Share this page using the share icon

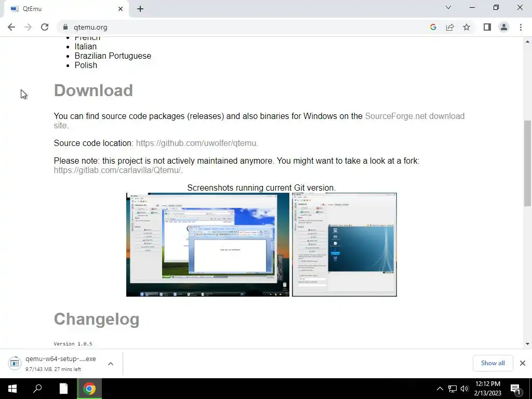pyautogui.click(x=450, y=27)
